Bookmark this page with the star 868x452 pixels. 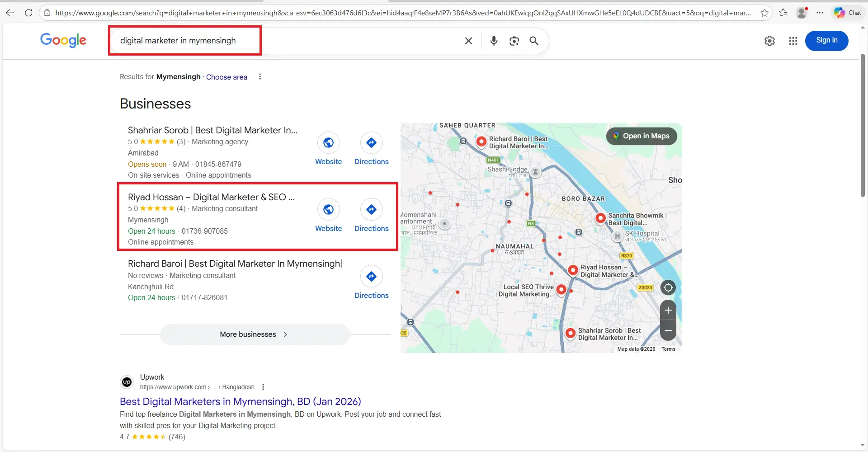click(x=765, y=13)
